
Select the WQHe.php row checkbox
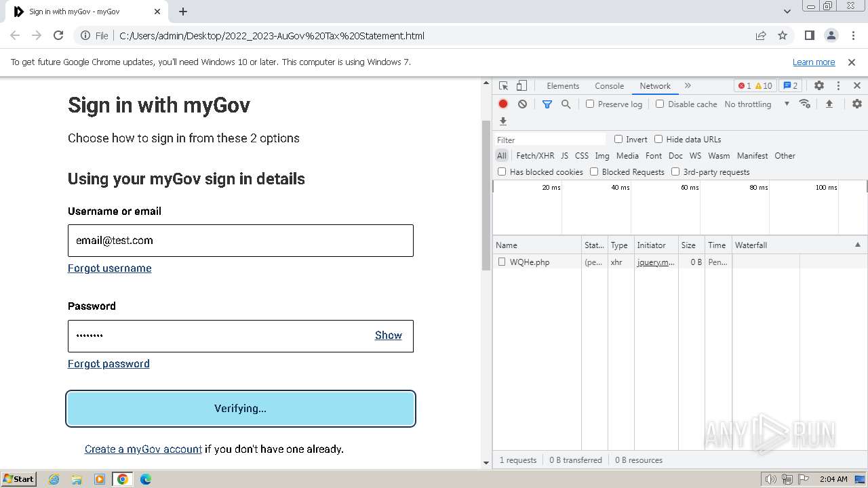click(x=502, y=262)
